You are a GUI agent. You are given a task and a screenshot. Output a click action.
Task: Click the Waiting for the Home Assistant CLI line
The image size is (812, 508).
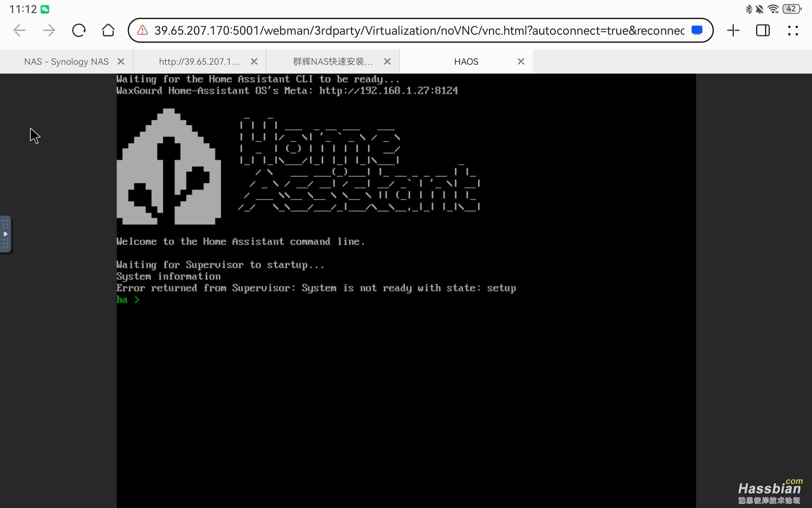(x=258, y=79)
